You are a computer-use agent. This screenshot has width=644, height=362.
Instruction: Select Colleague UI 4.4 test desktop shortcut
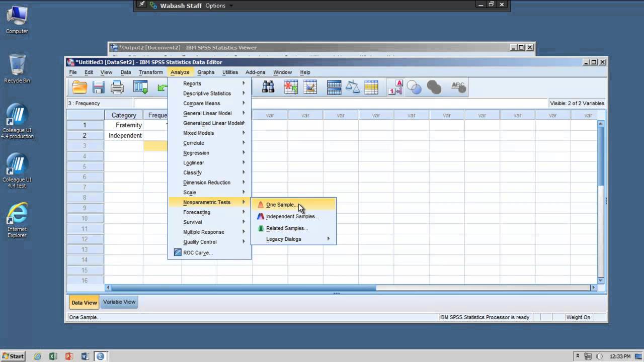tap(17, 171)
